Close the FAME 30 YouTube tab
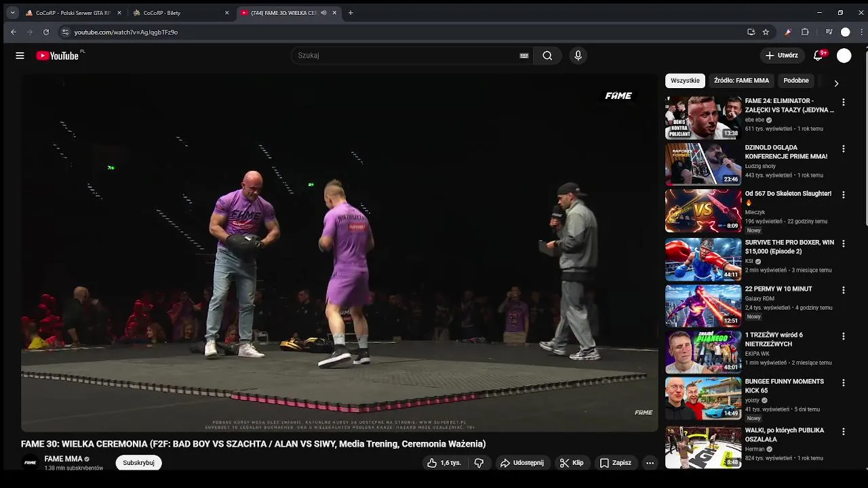The width and height of the screenshot is (868, 488). point(334,13)
